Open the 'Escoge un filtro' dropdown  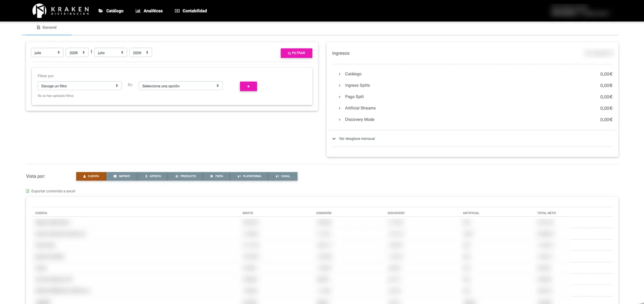coord(80,86)
